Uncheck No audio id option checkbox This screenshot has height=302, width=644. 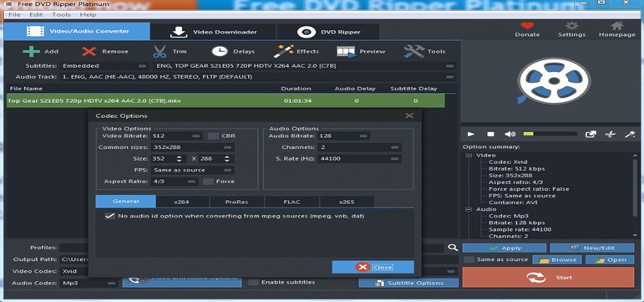(109, 216)
